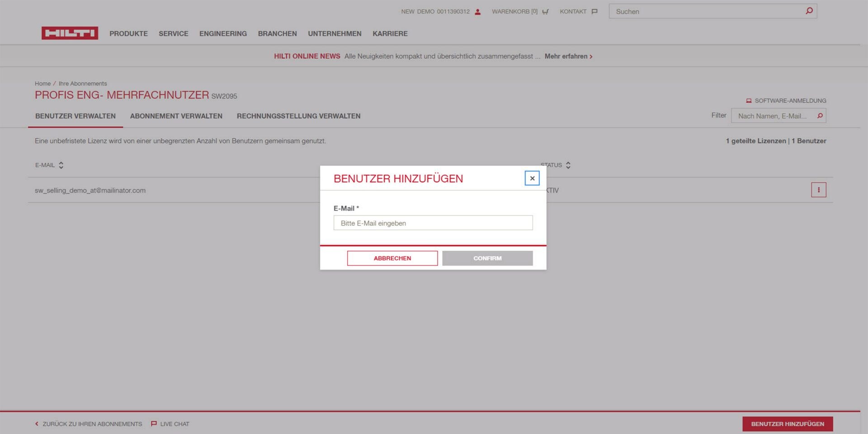Switch to Abonnement verwalten tab

pos(176,116)
